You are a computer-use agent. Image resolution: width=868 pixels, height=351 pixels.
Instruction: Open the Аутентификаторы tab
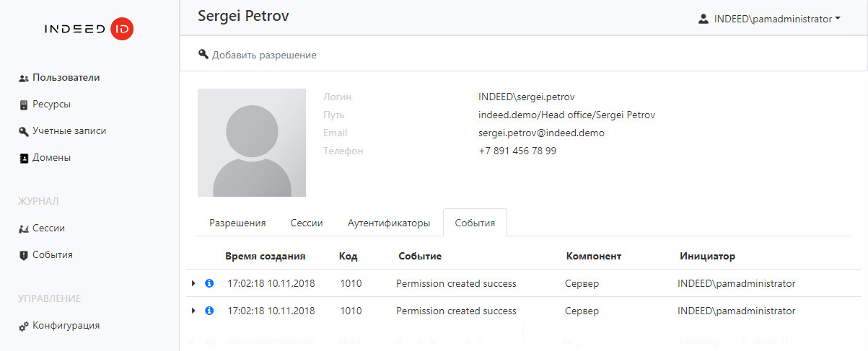click(388, 223)
